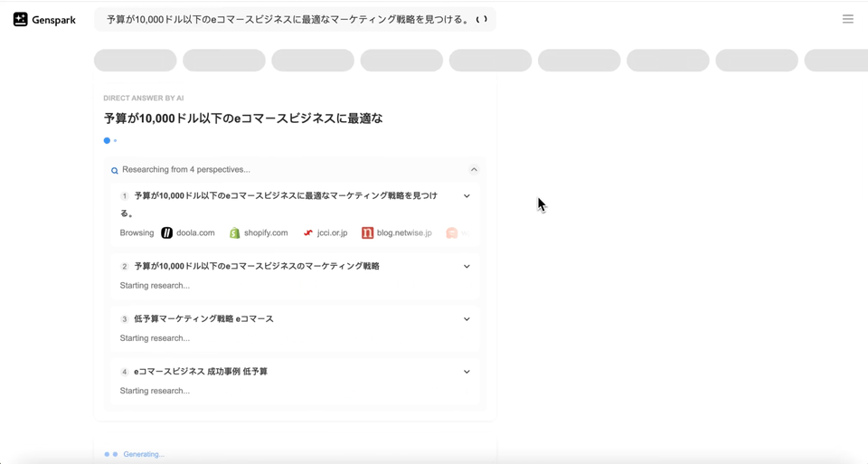
Task: Click Starting research under perspective 2
Action: [155, 286]
